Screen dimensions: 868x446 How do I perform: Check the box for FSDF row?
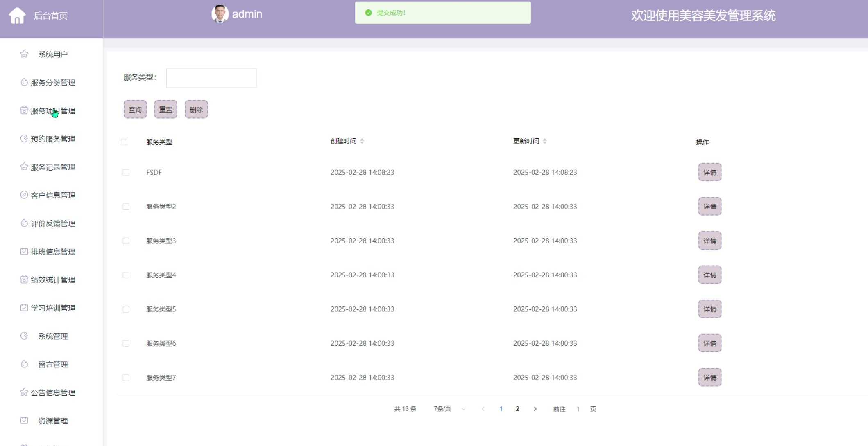click(126, 173)
